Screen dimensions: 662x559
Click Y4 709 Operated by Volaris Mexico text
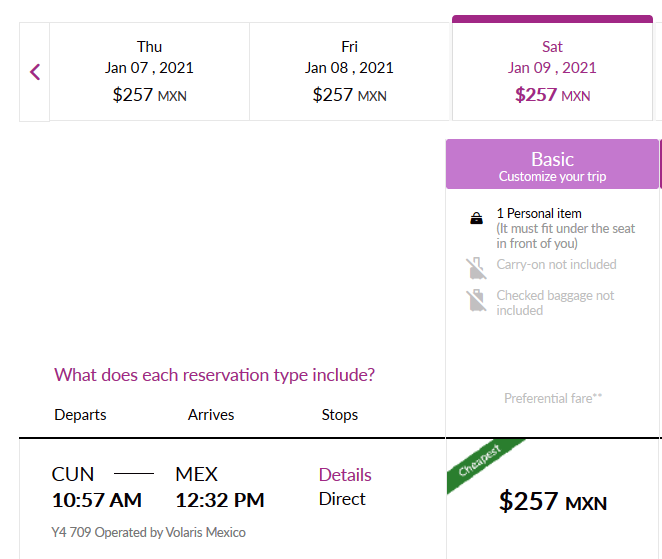(148, 532)
